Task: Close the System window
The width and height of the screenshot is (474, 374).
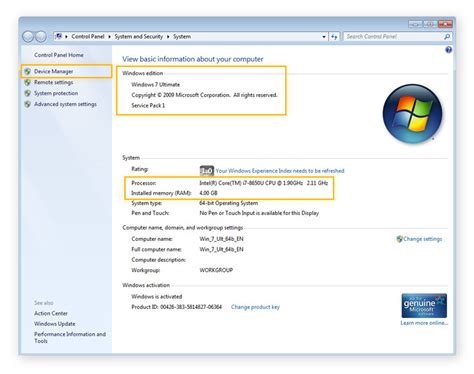Action: point(445,24)
